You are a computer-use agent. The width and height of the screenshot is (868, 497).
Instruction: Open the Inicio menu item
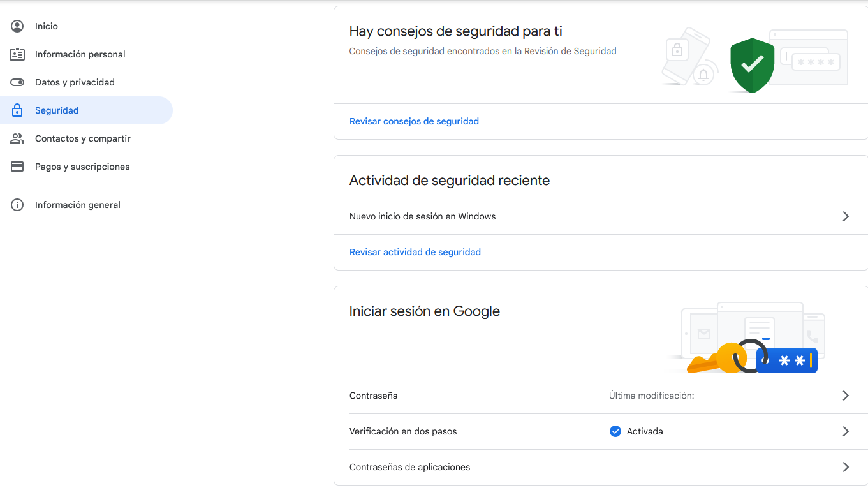click(87, 26)
